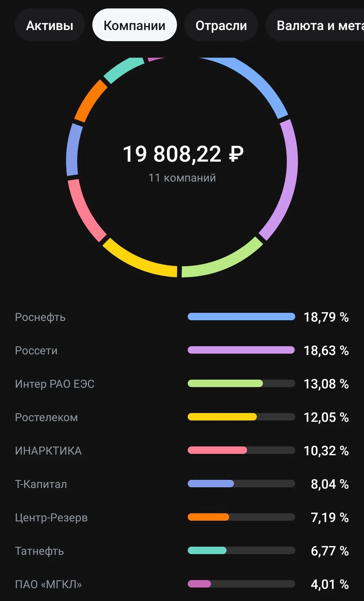Tap the periwinkle Т-Капитал donut segment

click(x=73, y=149)
